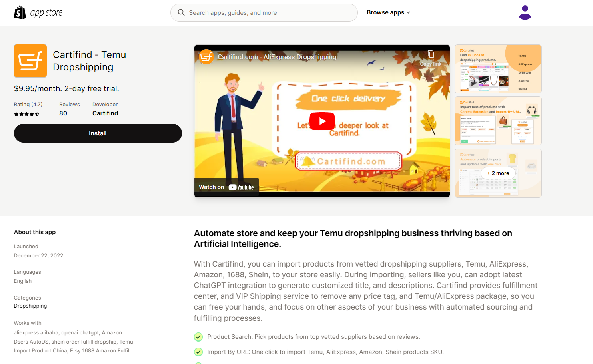Image resolution: width=593 pixels, height=364 pixels.
Task: Click the Copy link icon on video
Action: click(431, 58)
